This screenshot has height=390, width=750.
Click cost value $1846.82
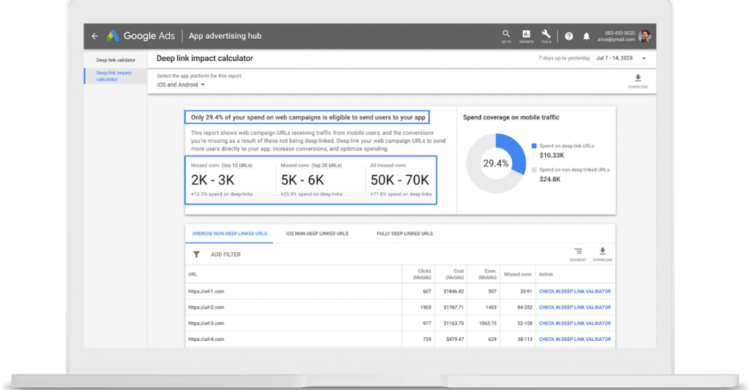(453, 291)
